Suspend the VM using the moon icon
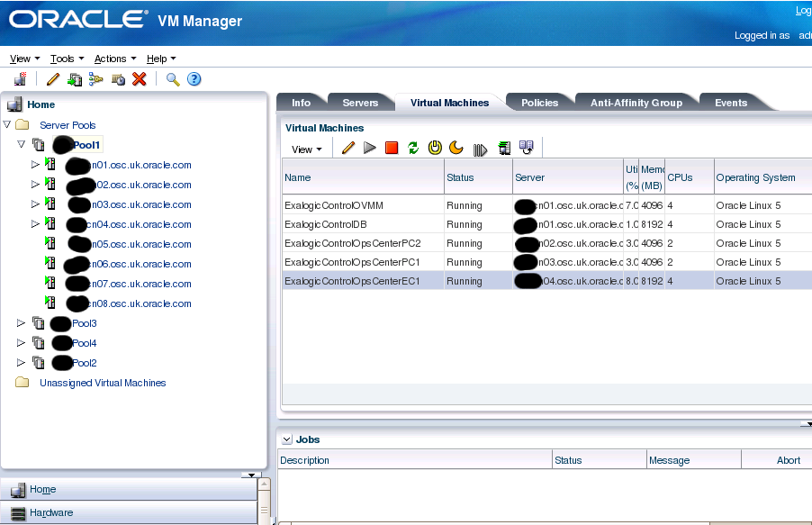 (456, 147)
